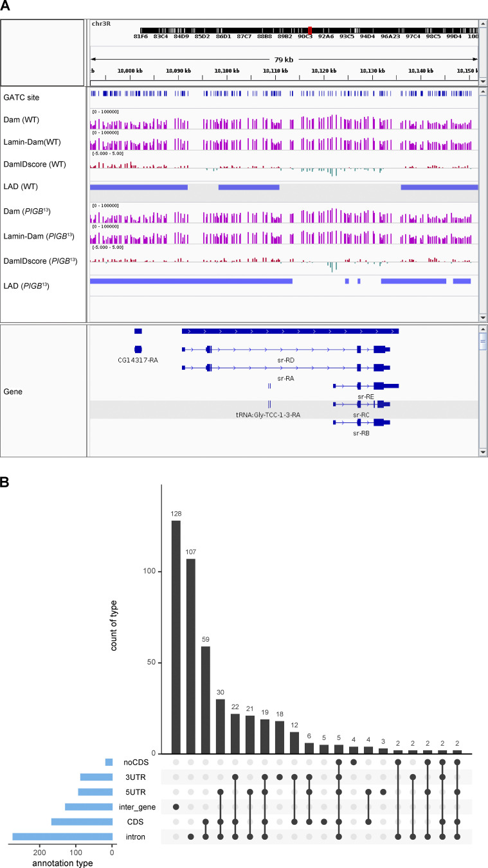Click the 18,120 kb ruler tick label

(323, 71)
